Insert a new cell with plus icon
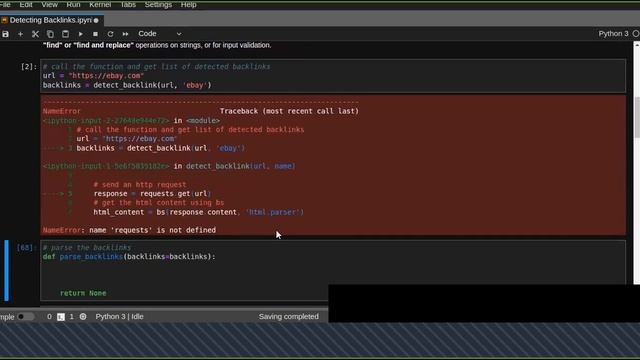This screenshot has width=640, height=360. [x=20, y=34]
